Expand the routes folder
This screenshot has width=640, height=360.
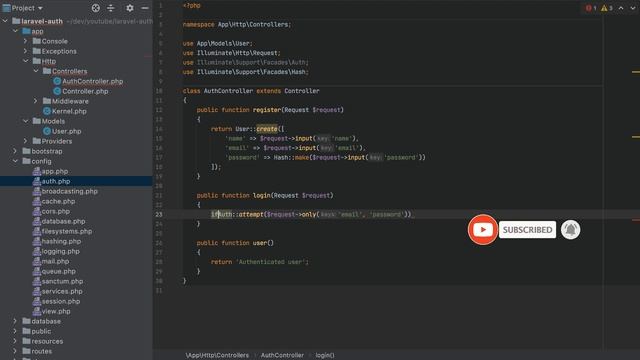(15, 351)
